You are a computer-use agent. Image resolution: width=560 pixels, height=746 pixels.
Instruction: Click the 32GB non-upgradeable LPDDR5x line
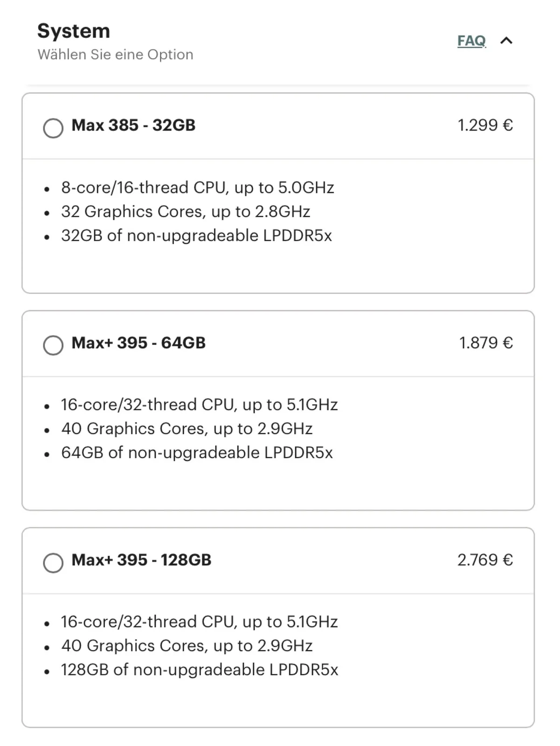point(196,236)
